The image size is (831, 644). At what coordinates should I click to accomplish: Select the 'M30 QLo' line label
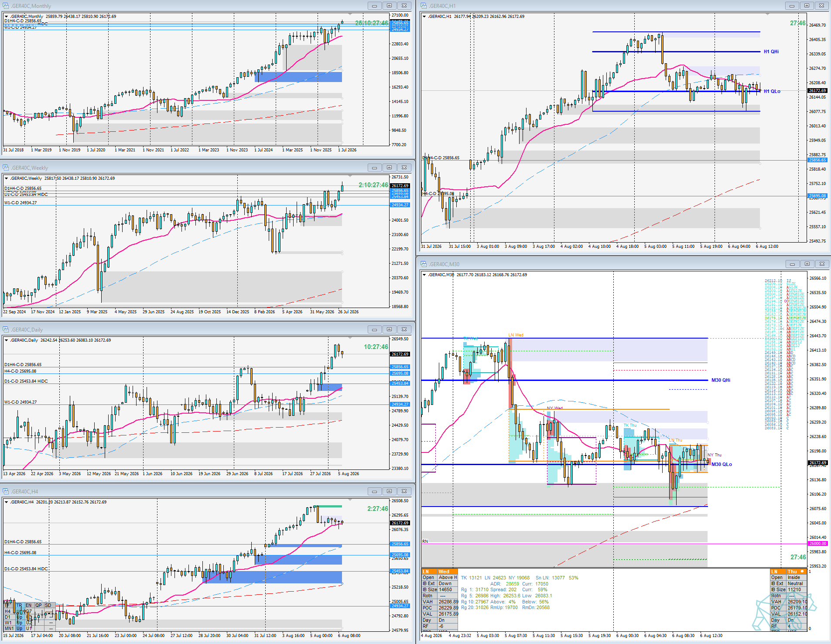click(722, 464)
